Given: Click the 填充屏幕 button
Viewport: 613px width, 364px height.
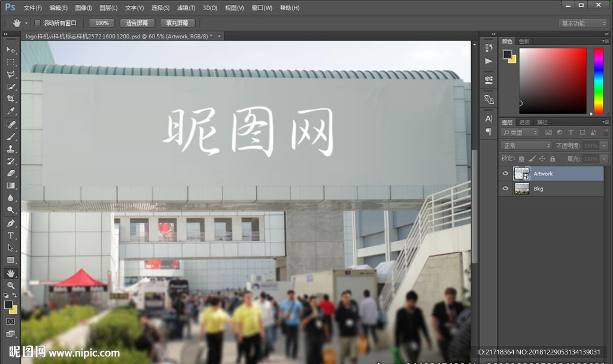Looking at the screenshot, I should 177,23.
